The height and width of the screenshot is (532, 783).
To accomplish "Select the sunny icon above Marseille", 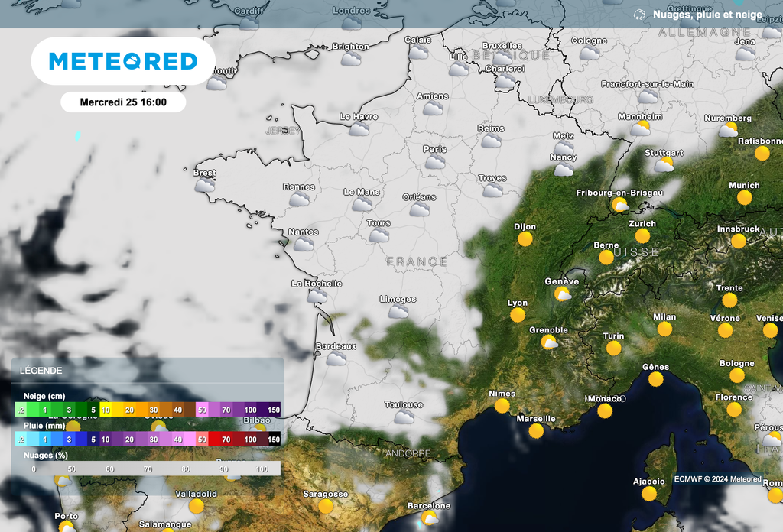I will (x=536, y=431).
